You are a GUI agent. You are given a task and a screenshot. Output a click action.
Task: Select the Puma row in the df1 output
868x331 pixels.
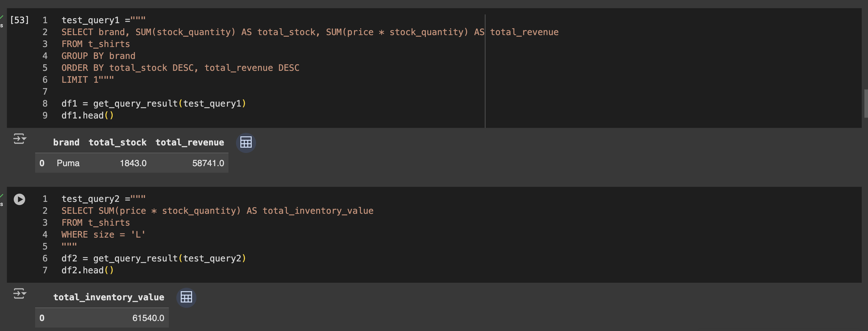click(131, 163)
